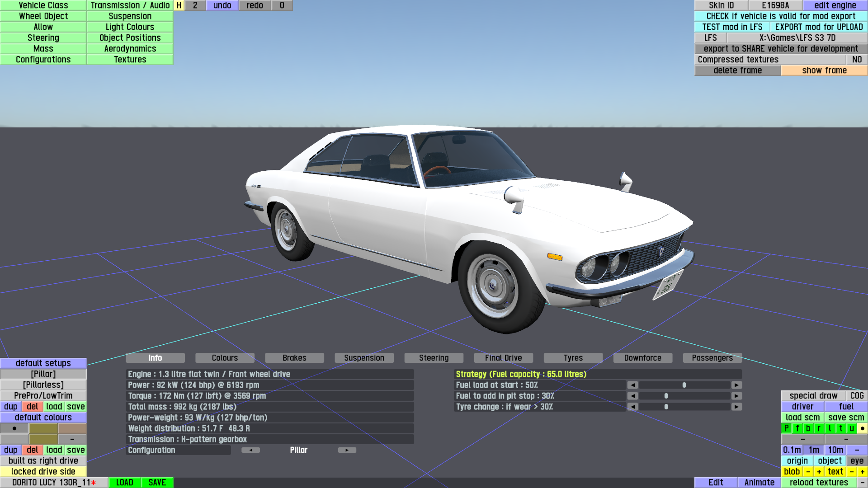This screenshot has height=488, width=868.
Task: Toggle the locked drive side option
Action: pos(43,472)
